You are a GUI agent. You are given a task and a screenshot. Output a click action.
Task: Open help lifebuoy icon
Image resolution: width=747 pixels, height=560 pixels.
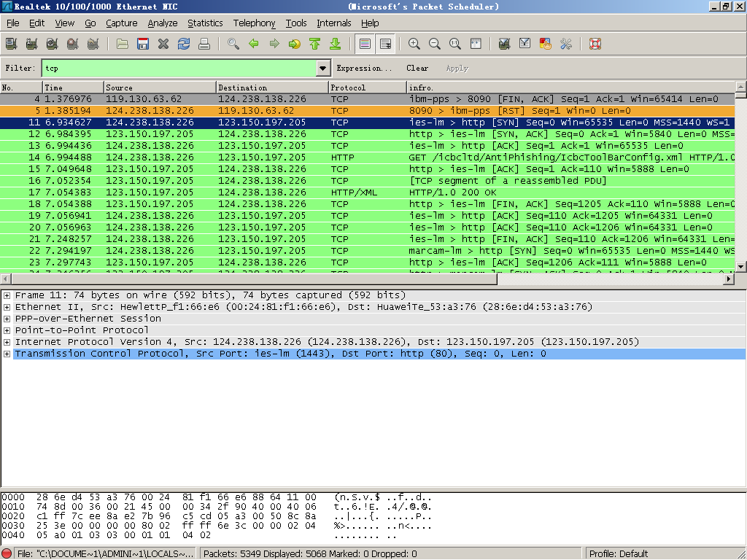pos(595,44)
